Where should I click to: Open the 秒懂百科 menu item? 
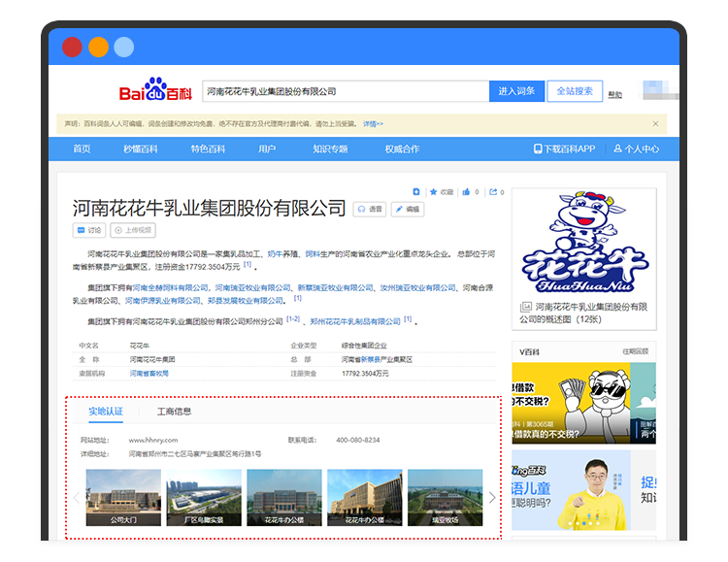(x=140, y=149)
